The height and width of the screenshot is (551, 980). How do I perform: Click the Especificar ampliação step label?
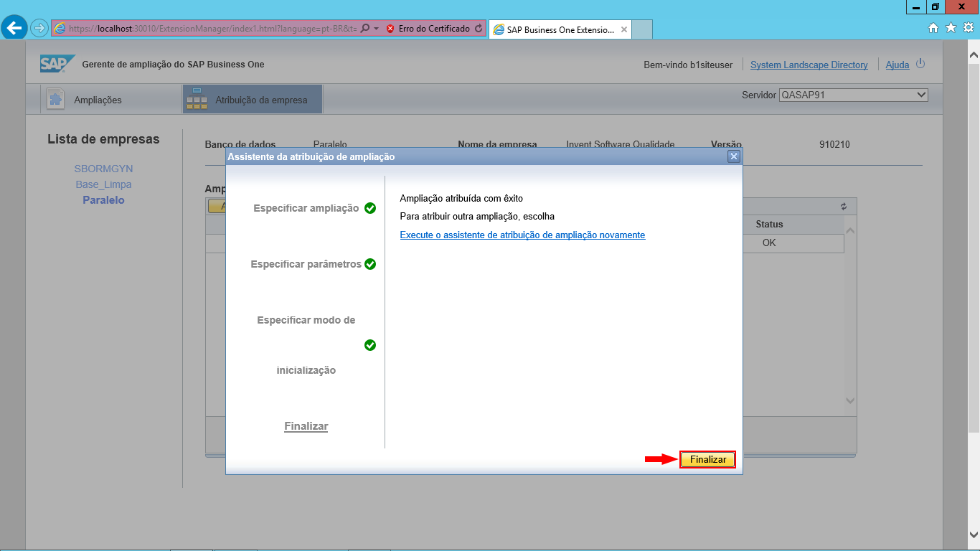pos(306,208)
